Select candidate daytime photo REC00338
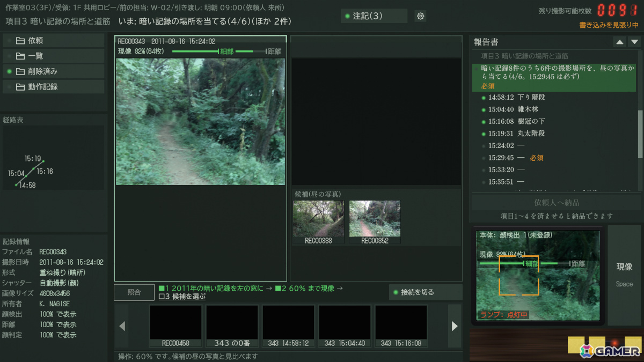Screen dimensions: 644x362 pos(319,223)
